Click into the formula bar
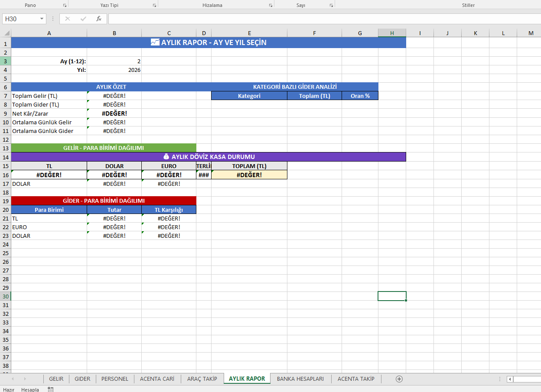Viewport: 541px width, 392px height. (324, 19)
